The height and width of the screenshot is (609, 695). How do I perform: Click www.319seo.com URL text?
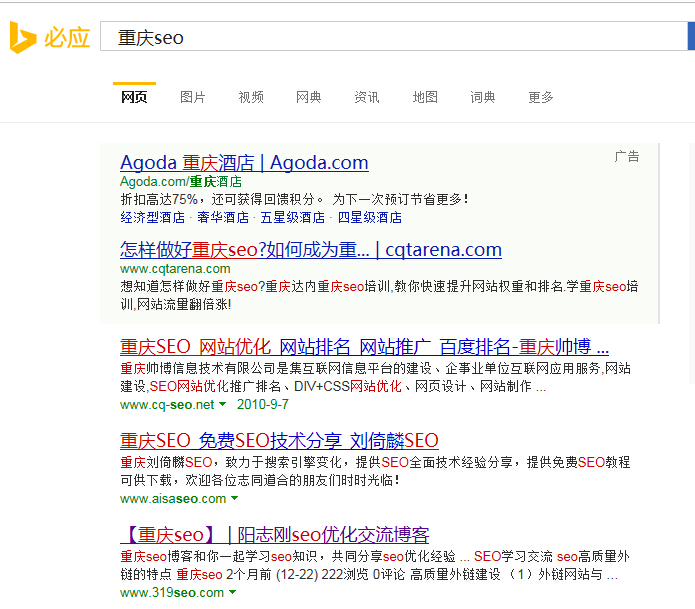172,593
